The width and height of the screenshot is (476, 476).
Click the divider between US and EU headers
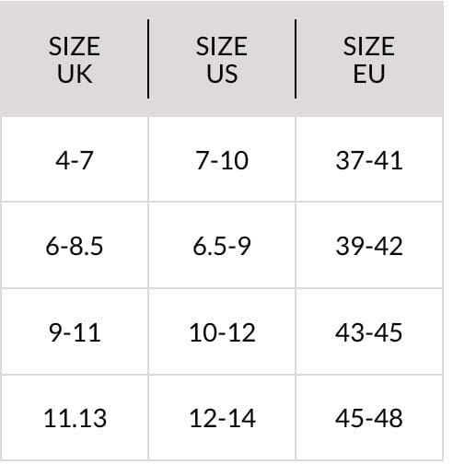click(296, 59)
